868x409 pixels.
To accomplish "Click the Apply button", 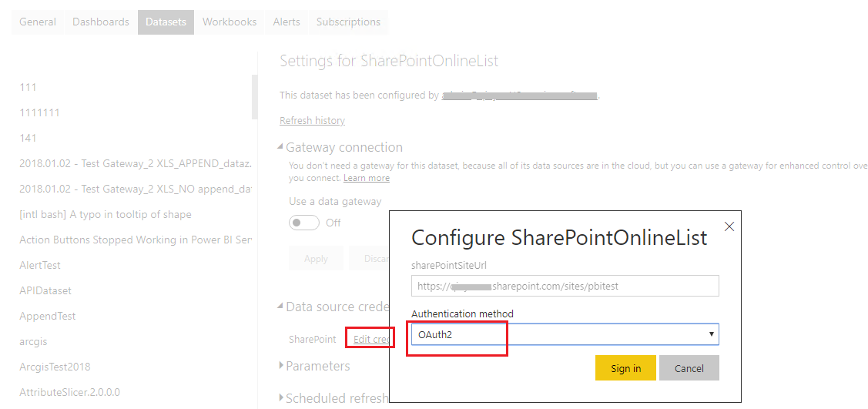I will [316, 259].
